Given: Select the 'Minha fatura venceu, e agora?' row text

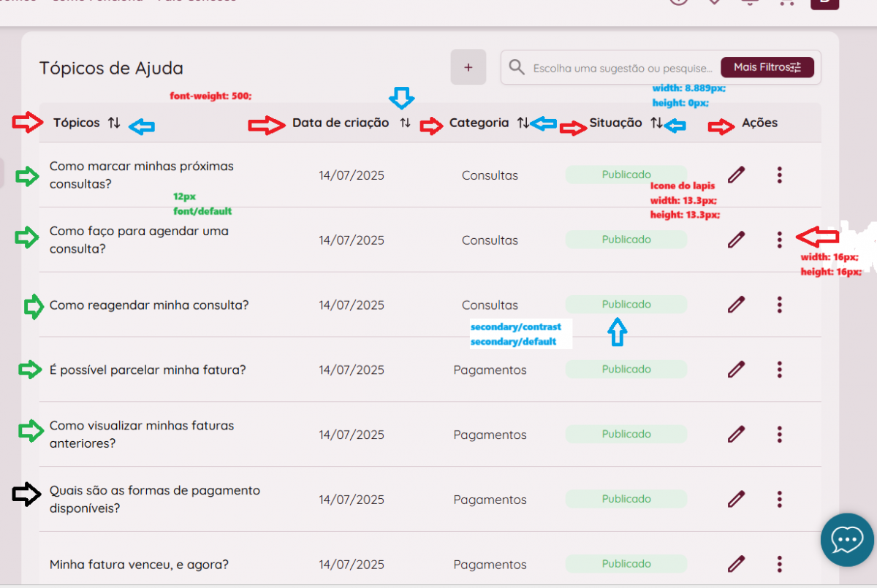Looking at the screenshot, I should (139, 564).
